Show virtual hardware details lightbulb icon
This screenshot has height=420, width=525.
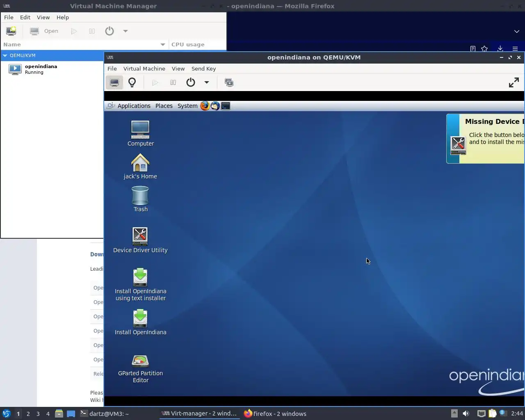point(132,82)
